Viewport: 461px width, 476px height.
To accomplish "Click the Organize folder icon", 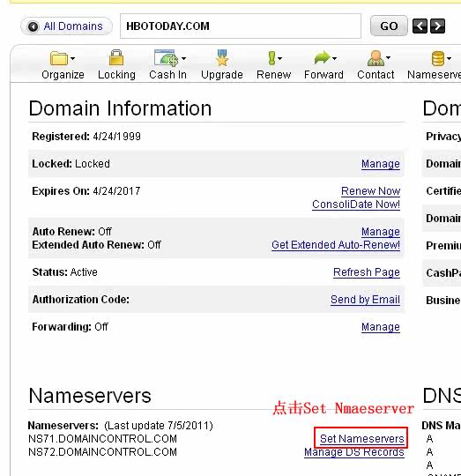I will click(59, 58).
